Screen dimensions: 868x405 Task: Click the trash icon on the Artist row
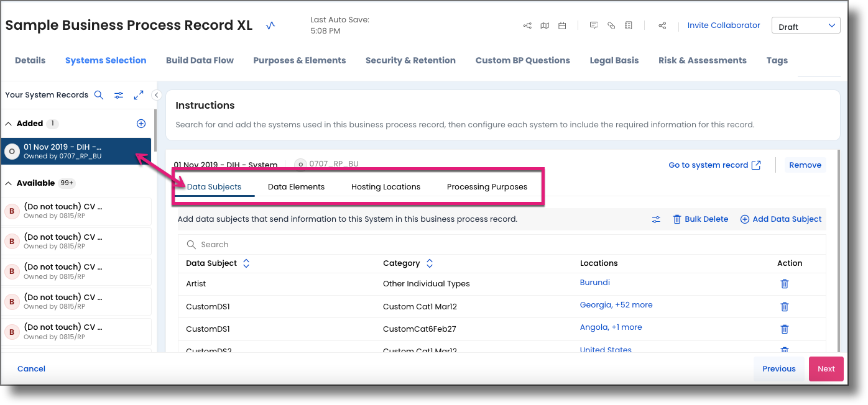point(784,283)
